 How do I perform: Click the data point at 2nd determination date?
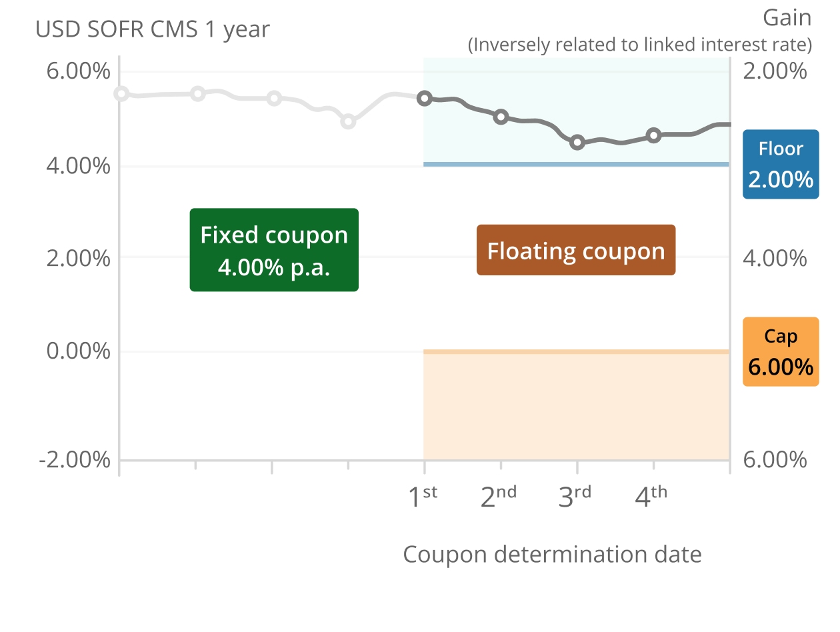click(501, 117)
